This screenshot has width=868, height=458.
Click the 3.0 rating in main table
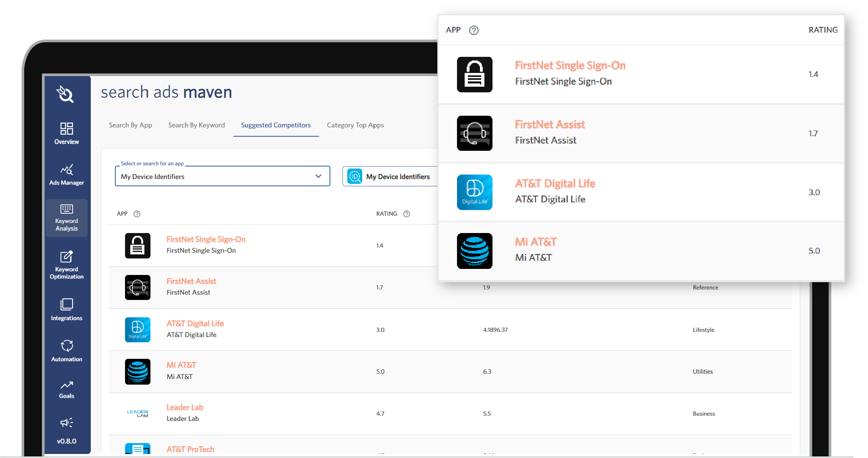click(x=380, y=330)
